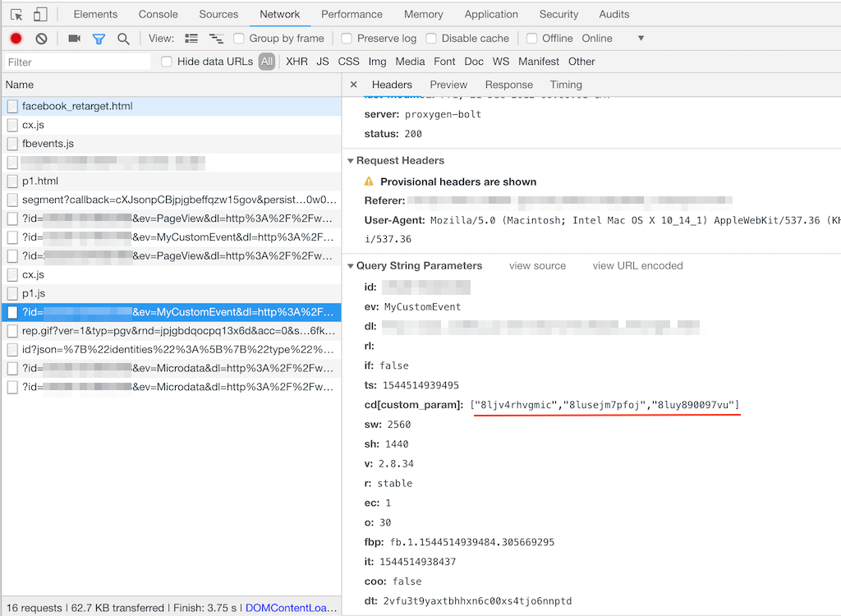Switch to the Preview detail tab
841x616 pixels.
point(448,85)
